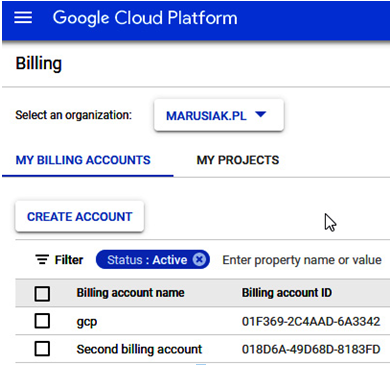
Task: Click the Google Cloud Platform logo text
Action: tap(145, 17)
